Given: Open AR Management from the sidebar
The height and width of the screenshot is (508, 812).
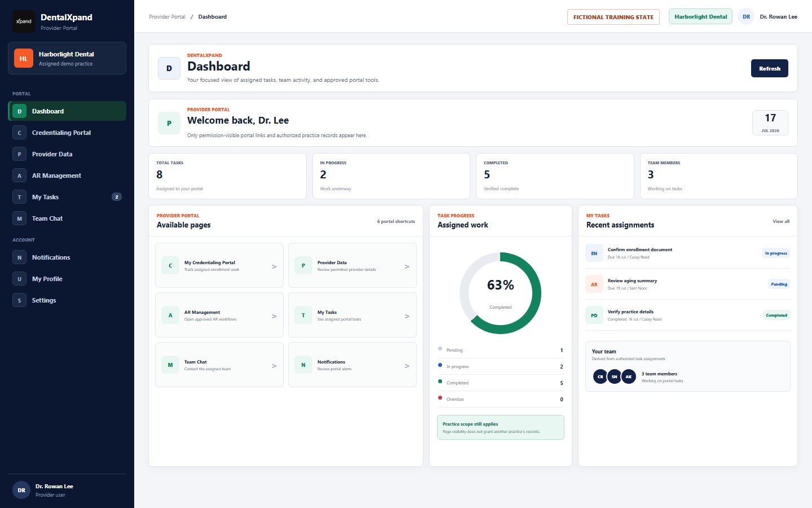Looking at the screenshot, I should [67, 176].
